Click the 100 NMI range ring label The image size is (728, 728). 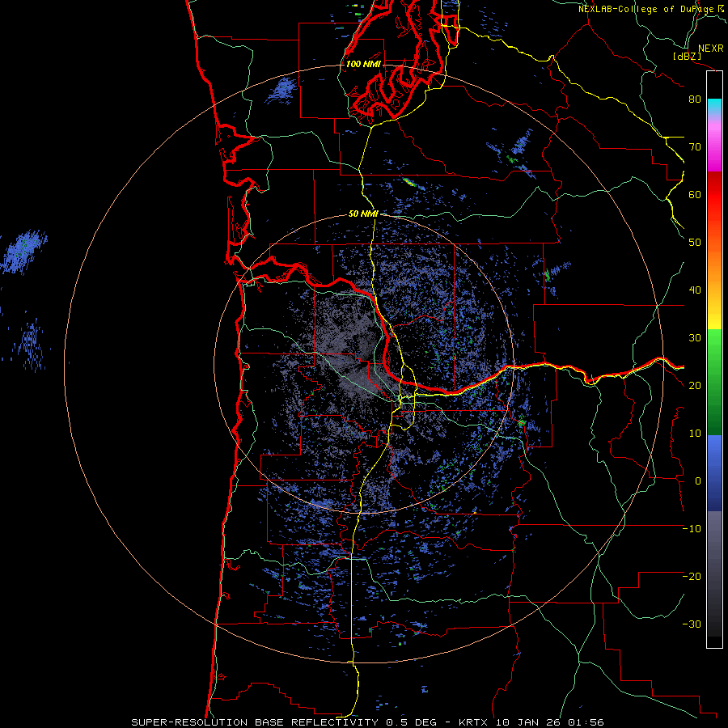(363, 64)
